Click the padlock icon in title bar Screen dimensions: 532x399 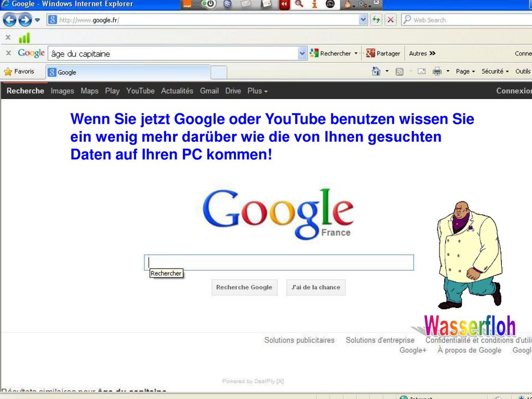(348, 4)
